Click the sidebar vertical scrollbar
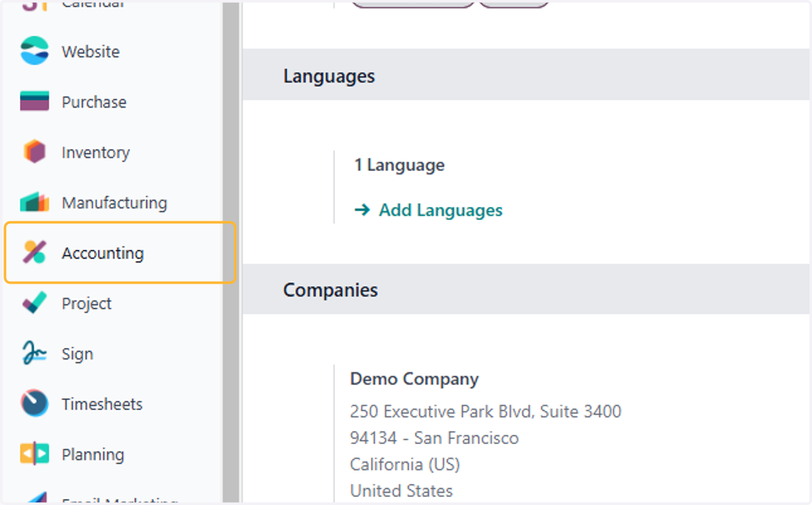The height and width of the screenshot is (505, 812). pyautogui.click(x=231, y=252)
